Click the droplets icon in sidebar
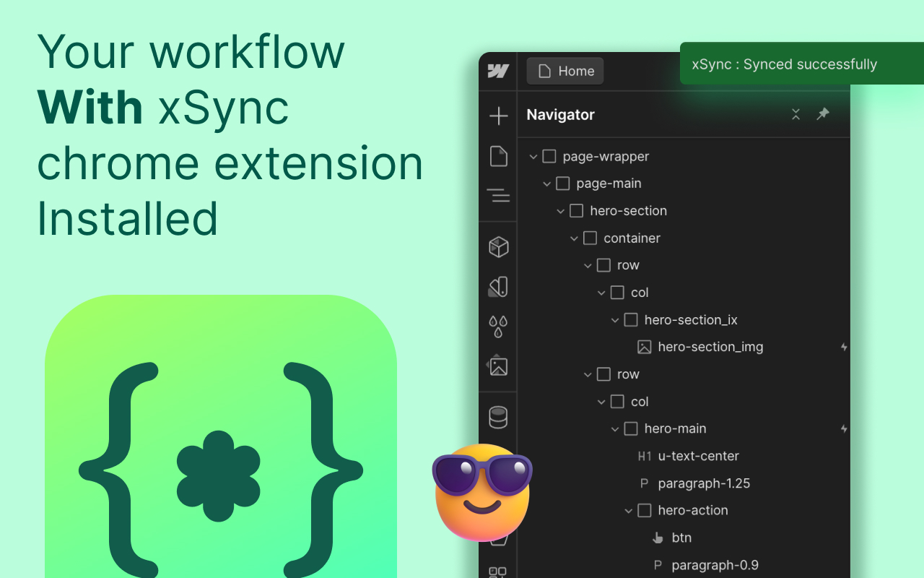This screenshot has height=578, width=924. click(x=498, y=326)
